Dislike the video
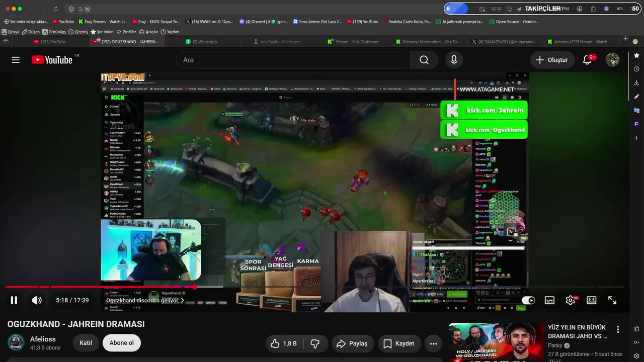Image resolution: width=644 pixels, height=362 pixels. 315,343
